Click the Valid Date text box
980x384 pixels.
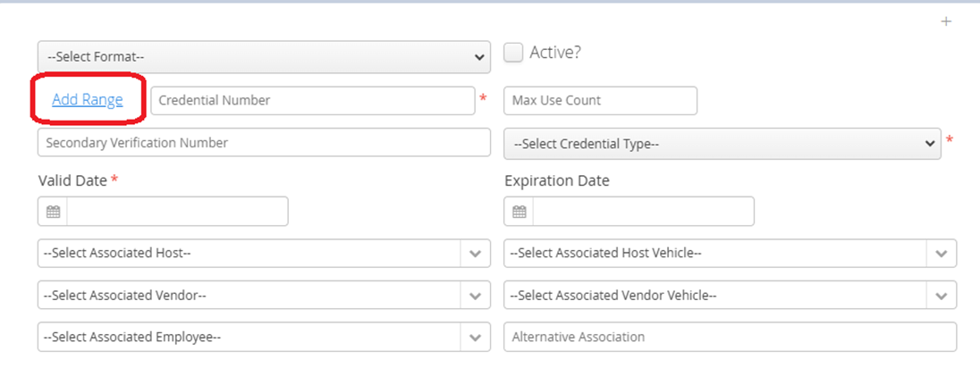pos(178,212)
